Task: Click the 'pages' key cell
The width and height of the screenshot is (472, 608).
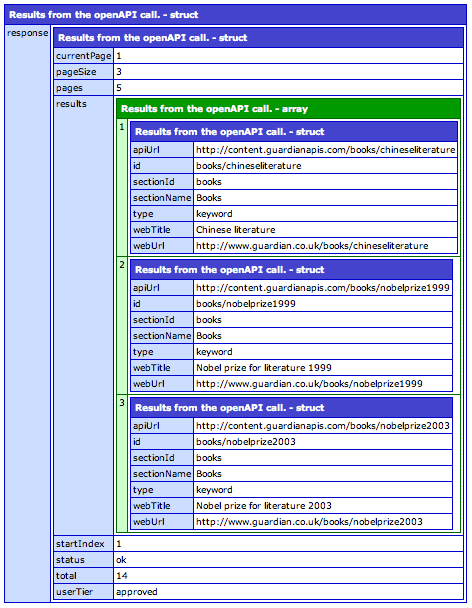Action: [x=83, y=88]
